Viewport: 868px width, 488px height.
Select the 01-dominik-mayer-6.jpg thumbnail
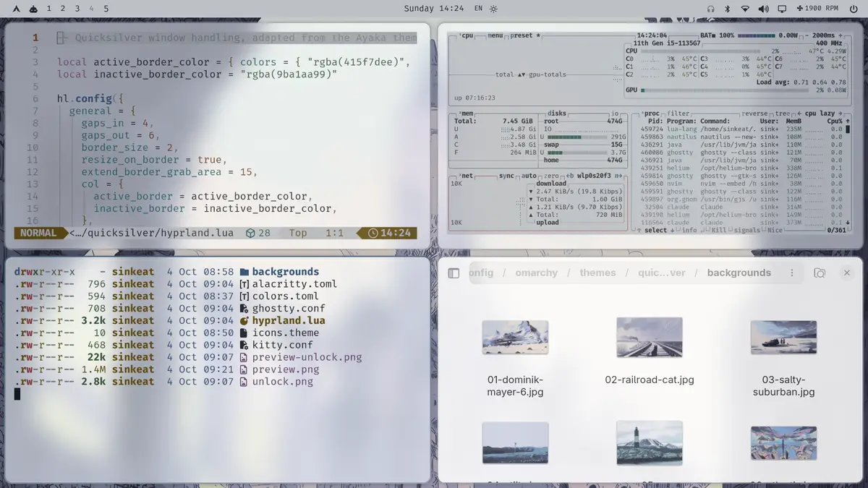tap(515, 337)
